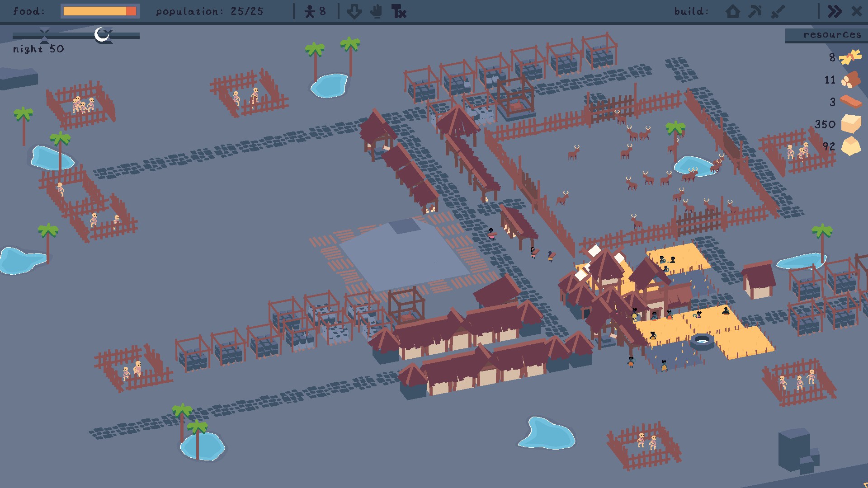Screen dimensions: 868x488
Task: Click the stone well among the wheat fields
Action: pos(702,341)
